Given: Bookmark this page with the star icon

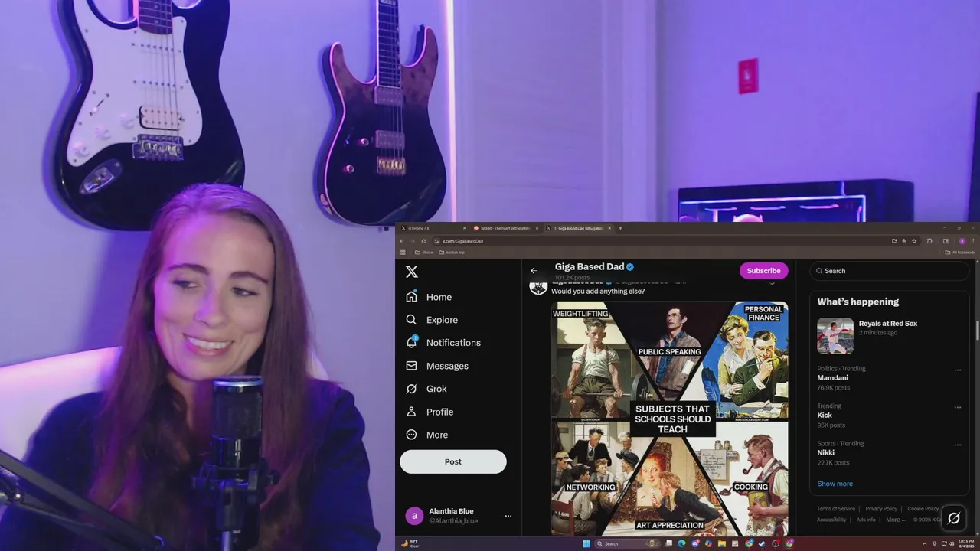Looking at the screenshot, I should point(914,241).
